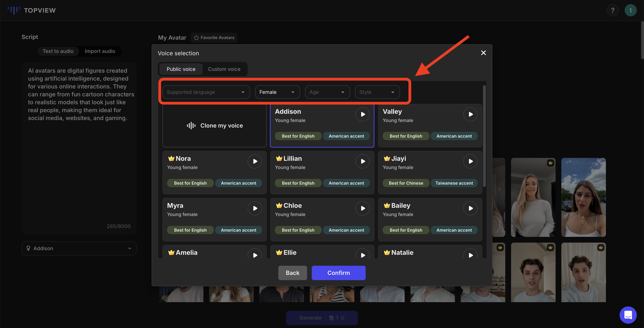The image size is (644, 328).
Task: Open the chat support bubble
Action: coord(628,315)
